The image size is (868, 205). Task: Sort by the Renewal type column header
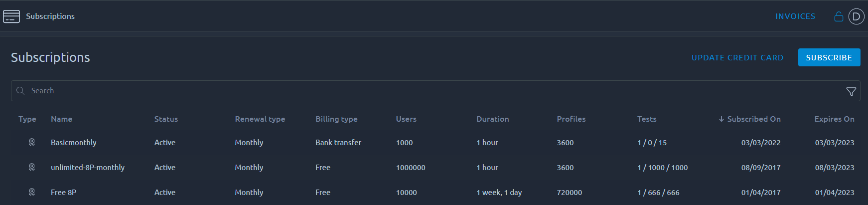click(x=260, y=119)
